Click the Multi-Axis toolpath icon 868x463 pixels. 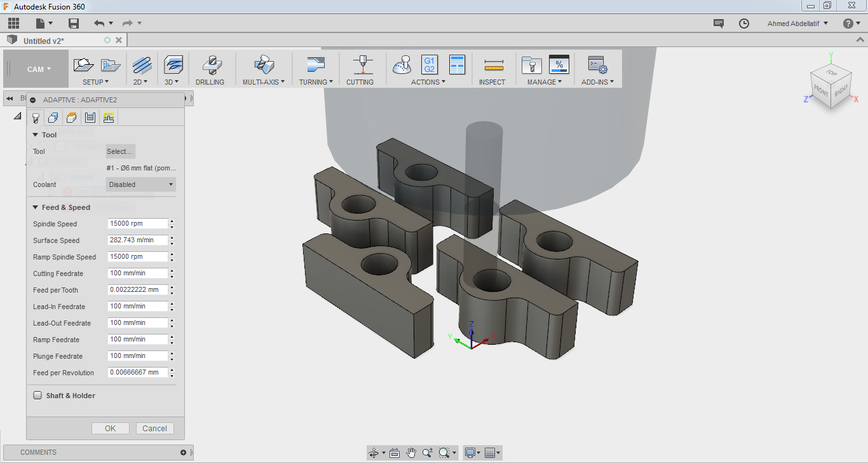click(264, 65)
